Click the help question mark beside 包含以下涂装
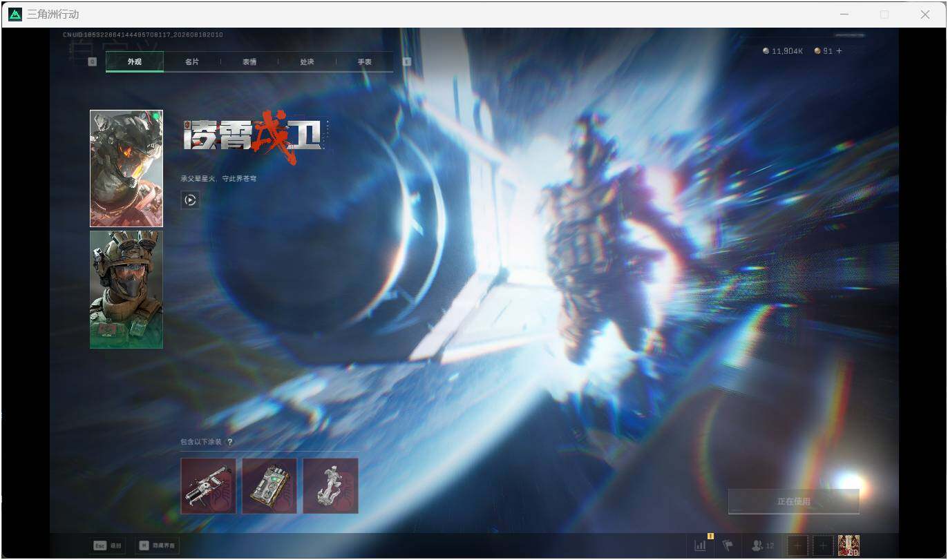948x560 pixels. (229, 442)
